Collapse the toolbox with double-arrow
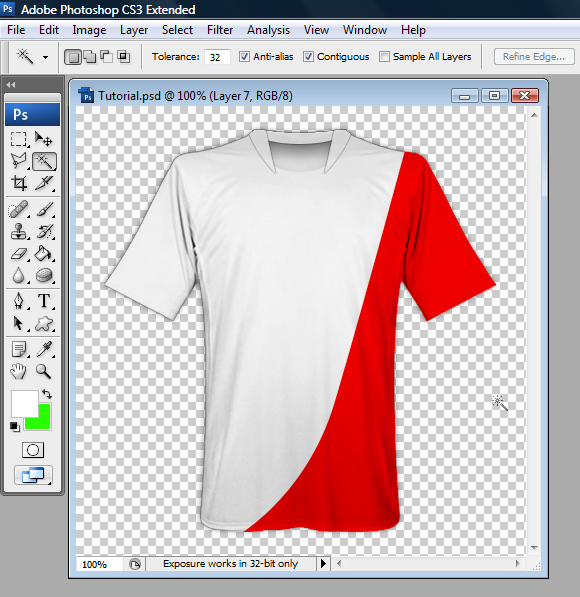580x597 pixels. 11,85
